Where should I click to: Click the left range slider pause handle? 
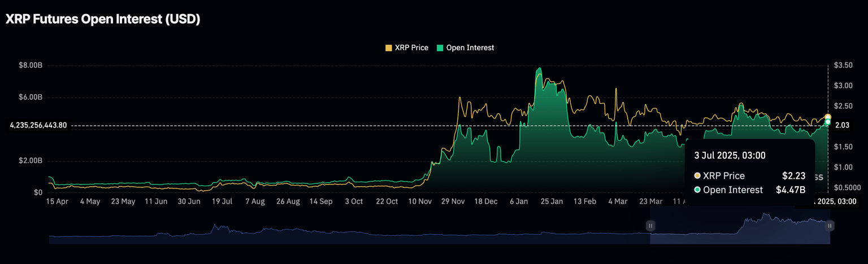650,226
